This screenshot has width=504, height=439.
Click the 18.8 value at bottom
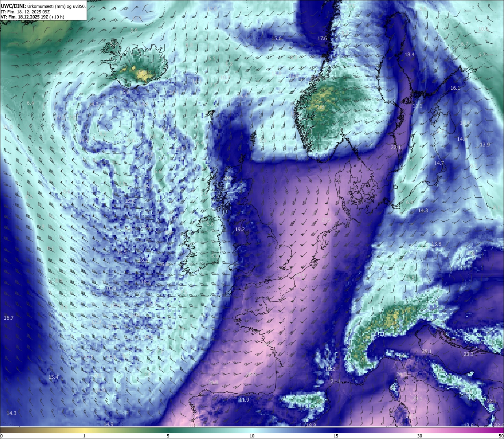311,425
